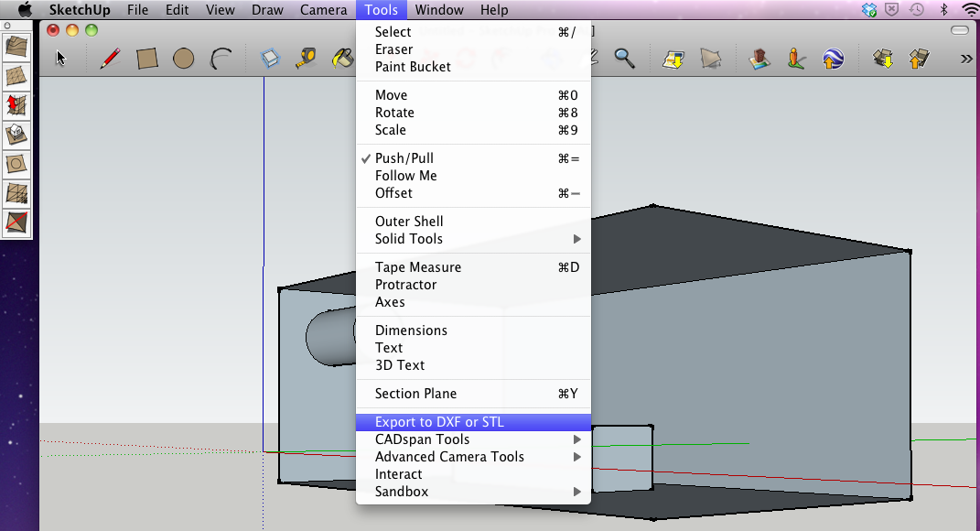The width and height of the screenshot is (980, 531).
Task: Expand the CADspan Tools submenu
Action: [x=473, y=439]
